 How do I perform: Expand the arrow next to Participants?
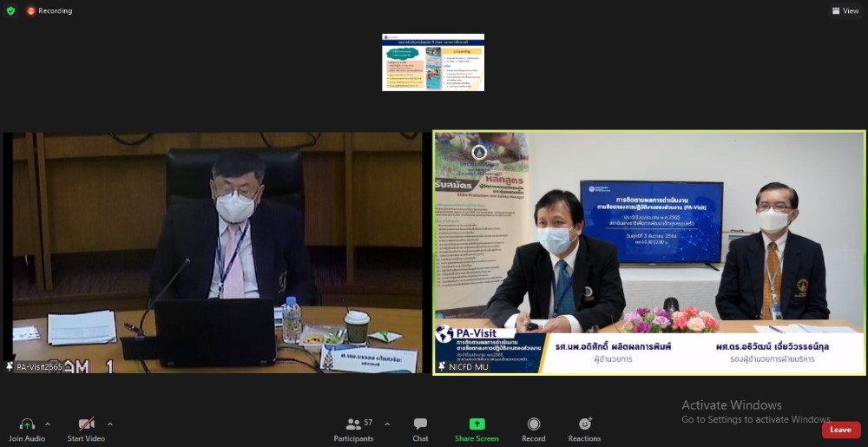[x=387, y=424]
